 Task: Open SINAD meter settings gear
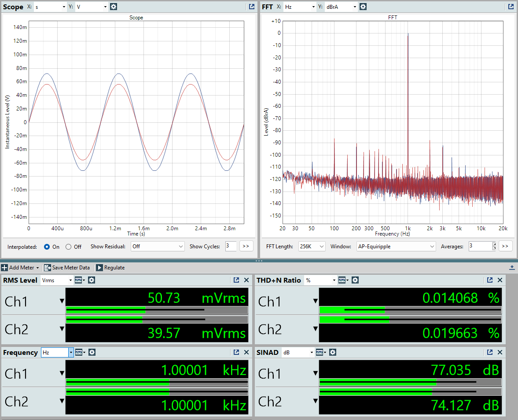pyautogui.click(x=333, y=352)
